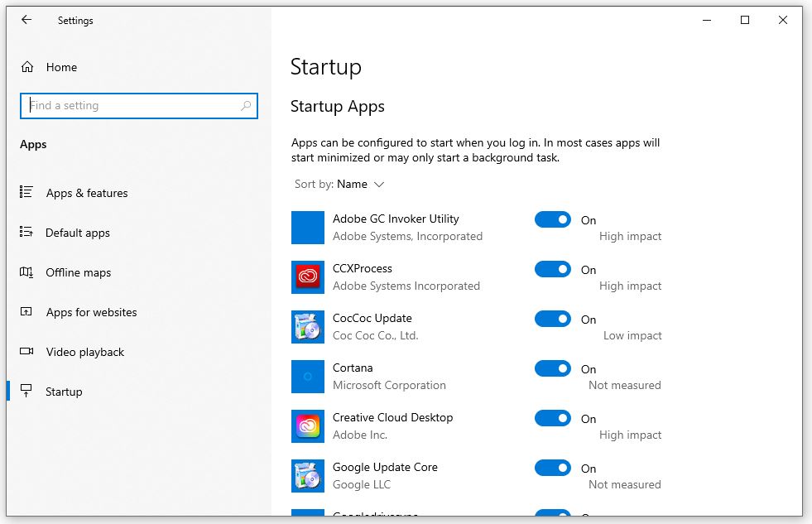812x524 pixels.
Task: Click the Apps for websites icon
Action: click(26, 311)
